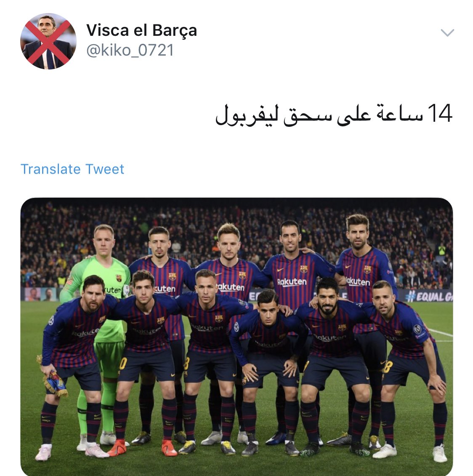Screen dimensions: 473x476
Task: Click the fully visible white Rakuten jersey logo
Action: coord(292,282)
